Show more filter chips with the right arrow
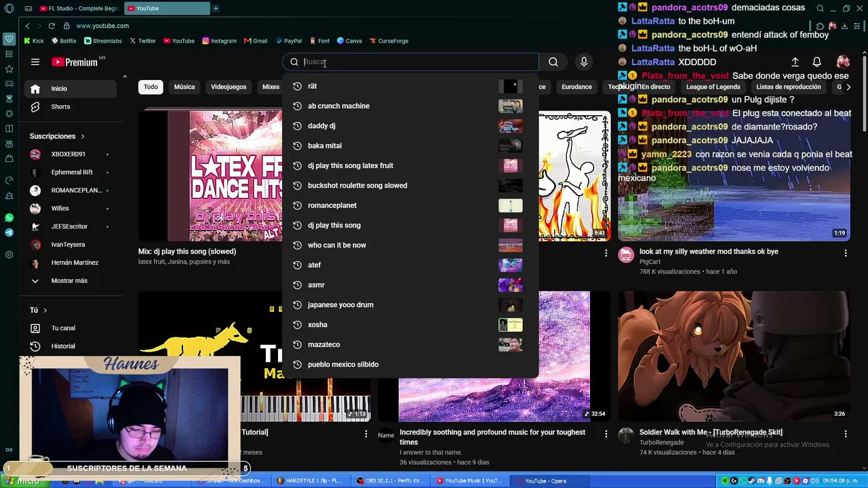Viewport: 868px width, 488px height. pos(848,87)
